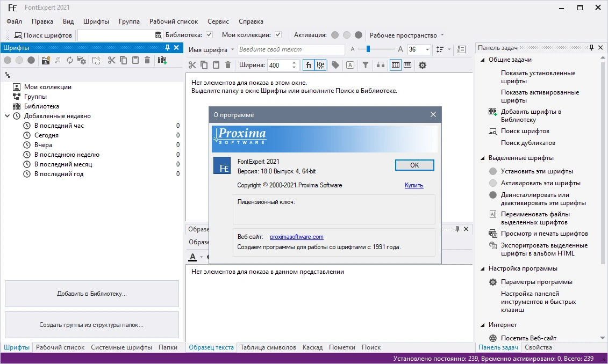Image resolution: width=608 pixels, height=364 pixels.
Task: Switch to Системные шрифты tab
Action: [121, 347]
